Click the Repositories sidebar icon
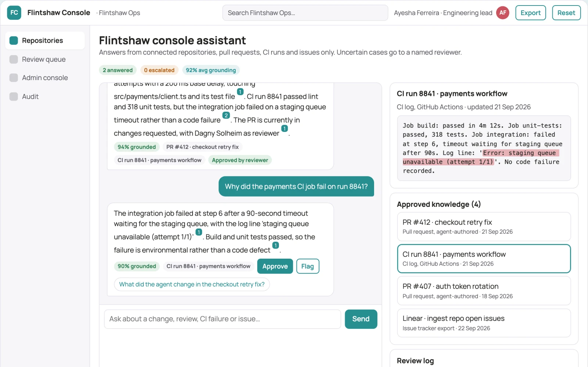 click(14, 40)
